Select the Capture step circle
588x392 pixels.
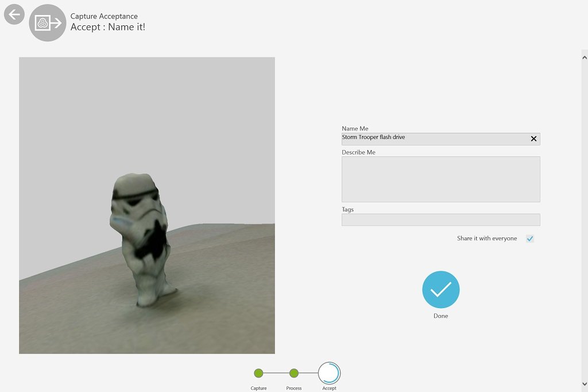pyautogui.click(x=258, y=373)
